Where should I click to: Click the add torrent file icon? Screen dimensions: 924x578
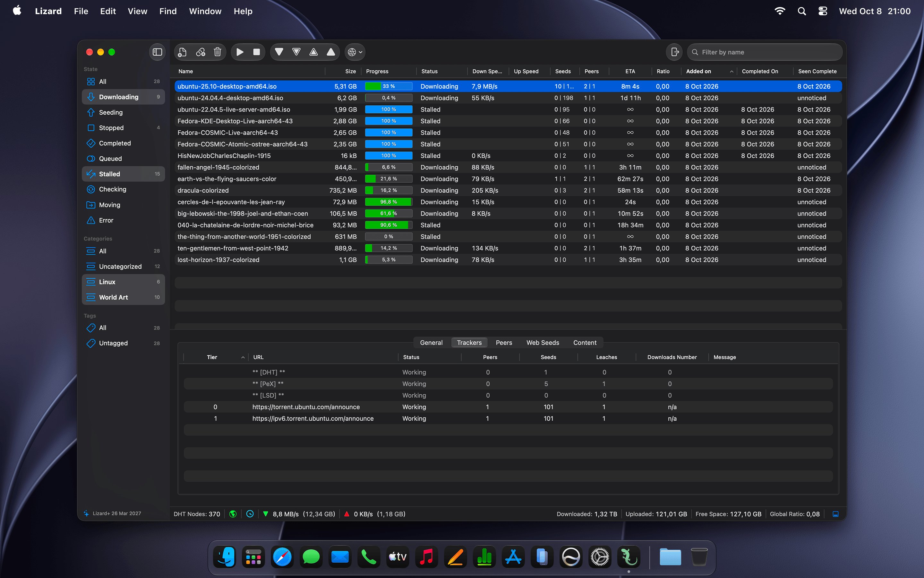(183, 52)
